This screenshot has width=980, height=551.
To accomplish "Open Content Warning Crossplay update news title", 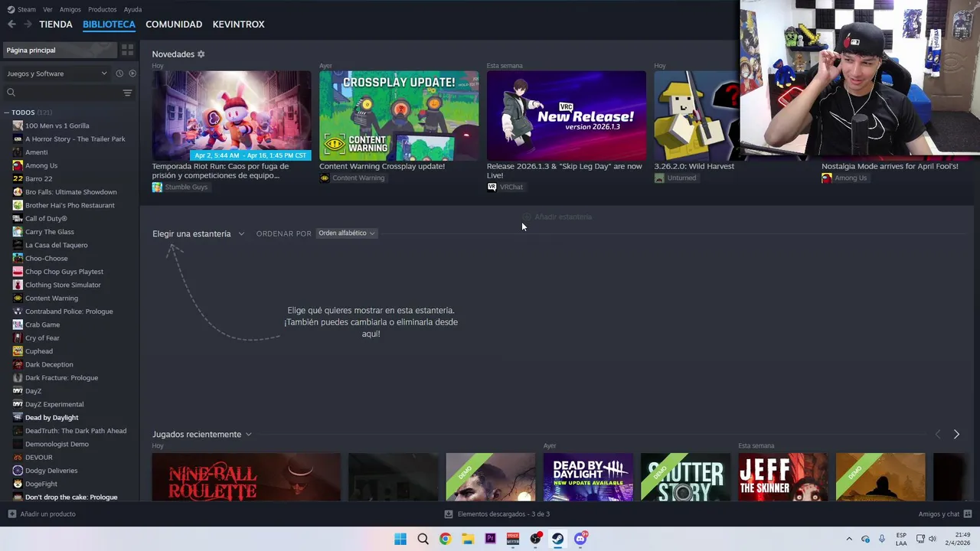I will tap(382, 166).
